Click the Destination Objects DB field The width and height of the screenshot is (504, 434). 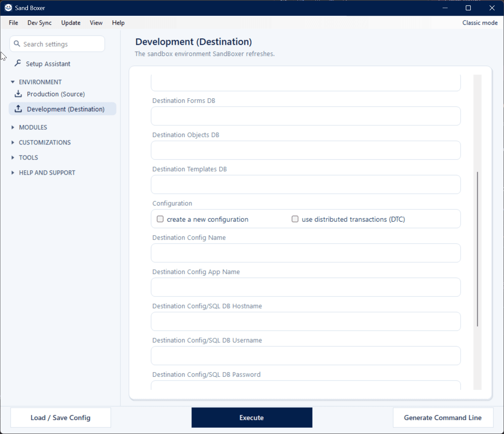pyautogui.click(x=306, y=150)
